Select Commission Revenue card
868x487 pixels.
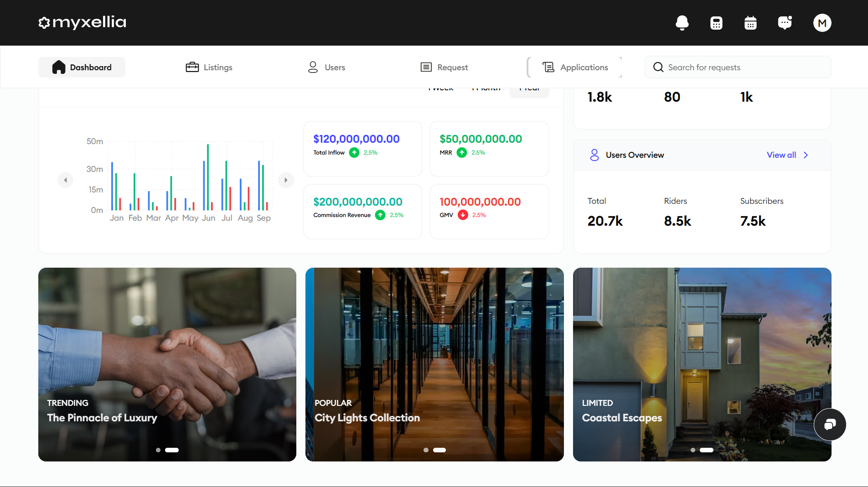[x=363, y=212]
